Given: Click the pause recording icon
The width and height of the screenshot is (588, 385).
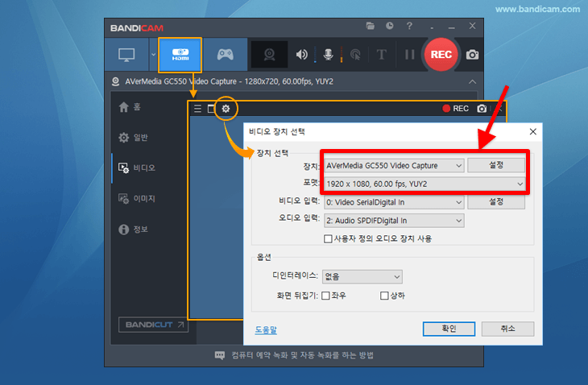Looking at the screenshot, I should [x=409, y=55].
